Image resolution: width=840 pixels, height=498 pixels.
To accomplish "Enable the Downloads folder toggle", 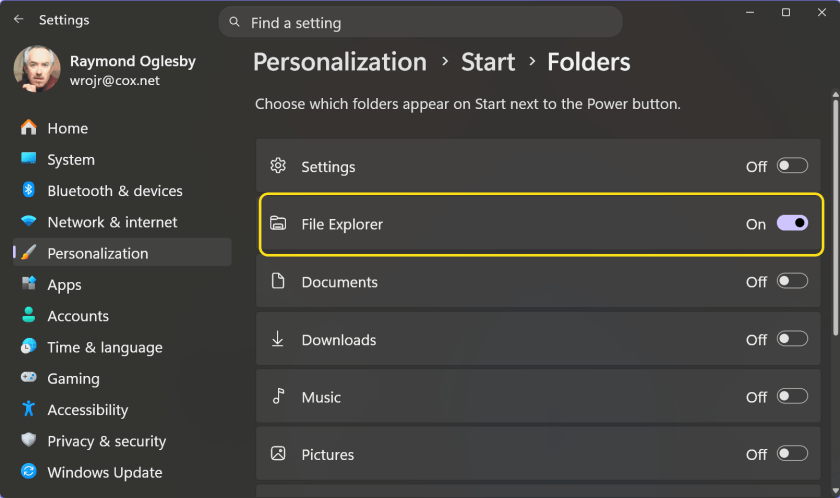I will point(792,338).
